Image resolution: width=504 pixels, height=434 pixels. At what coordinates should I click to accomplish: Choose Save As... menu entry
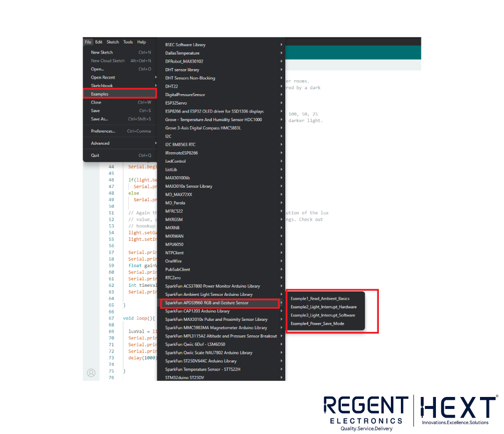click(x=120, y=119)
